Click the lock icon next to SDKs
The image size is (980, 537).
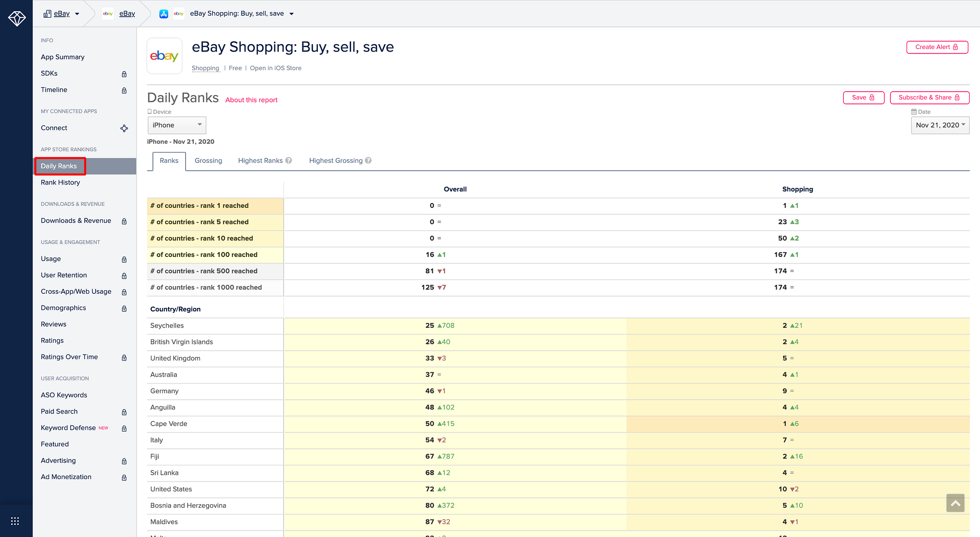tap(124, 74)
